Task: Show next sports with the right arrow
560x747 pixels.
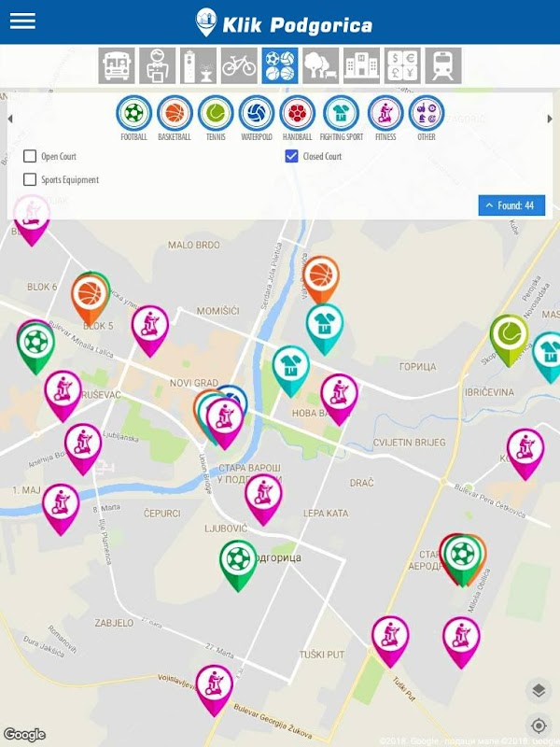Action: (x=550, y=119)
